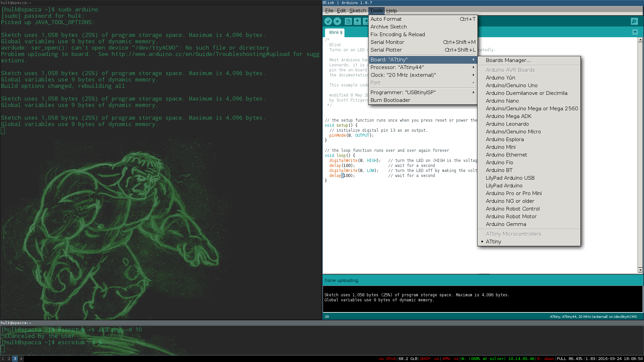Click editor scrollbar down arrow
This screenshot has height=362, width=644.
[x=640, y=270]
